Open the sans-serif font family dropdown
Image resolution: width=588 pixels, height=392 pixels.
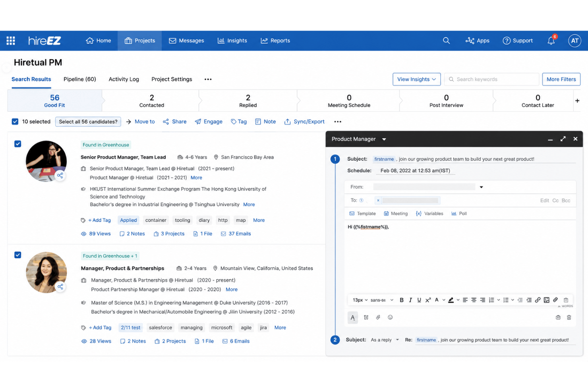pos(382,300)
